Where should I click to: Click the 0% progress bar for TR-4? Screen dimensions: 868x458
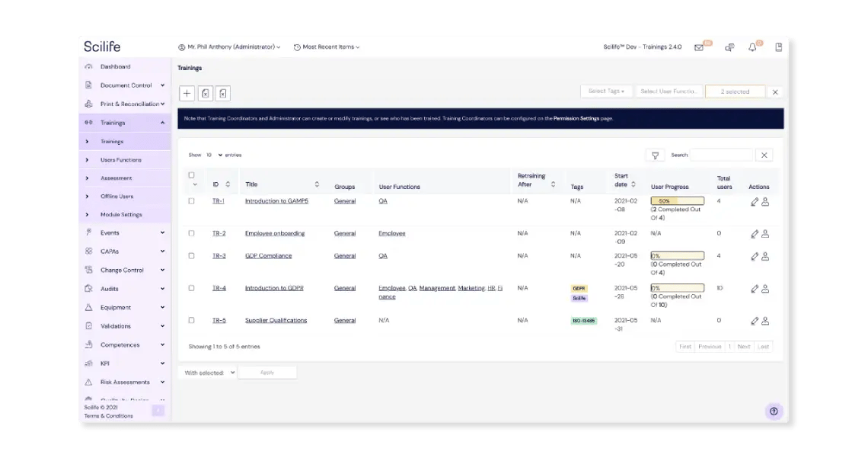point(677,288)
